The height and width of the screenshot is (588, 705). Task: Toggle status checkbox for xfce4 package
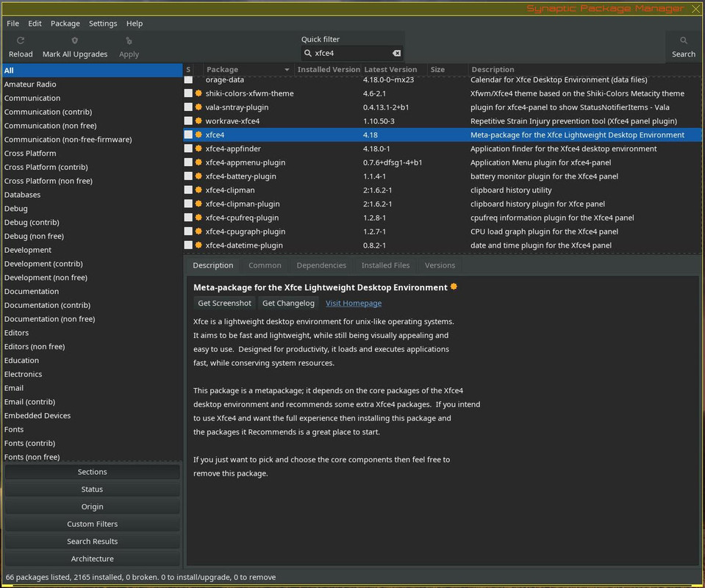tap(188, 135)
